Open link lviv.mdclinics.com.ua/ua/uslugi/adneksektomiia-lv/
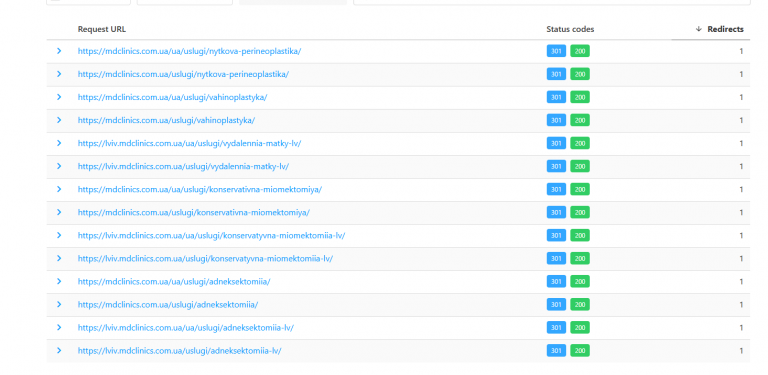This screenshot has height=375, width=768. point(186,328)
